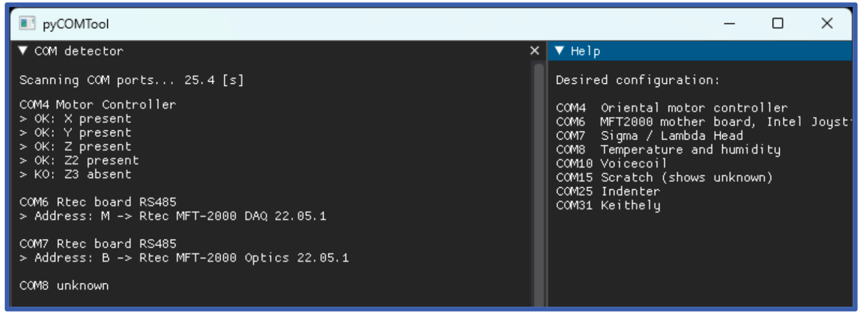Click the COM4 Motor Controller entry
This screenshot has width=868, height=317.
[x=98, y=104]
